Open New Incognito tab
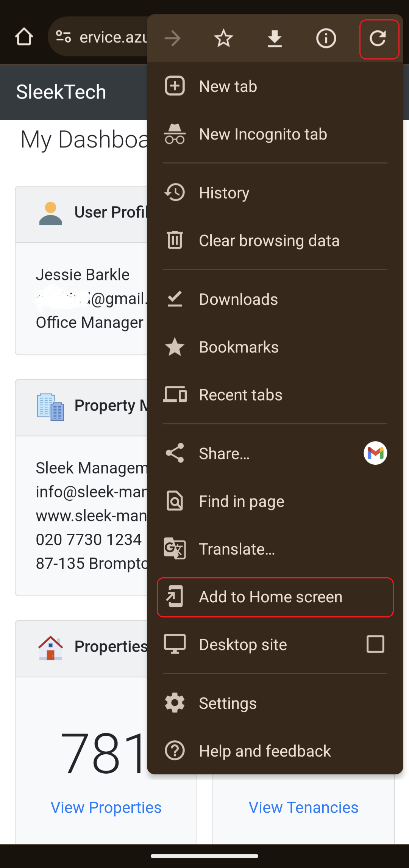Image resolution: width=409 pixels, height=868 pixels. point(275,134)
